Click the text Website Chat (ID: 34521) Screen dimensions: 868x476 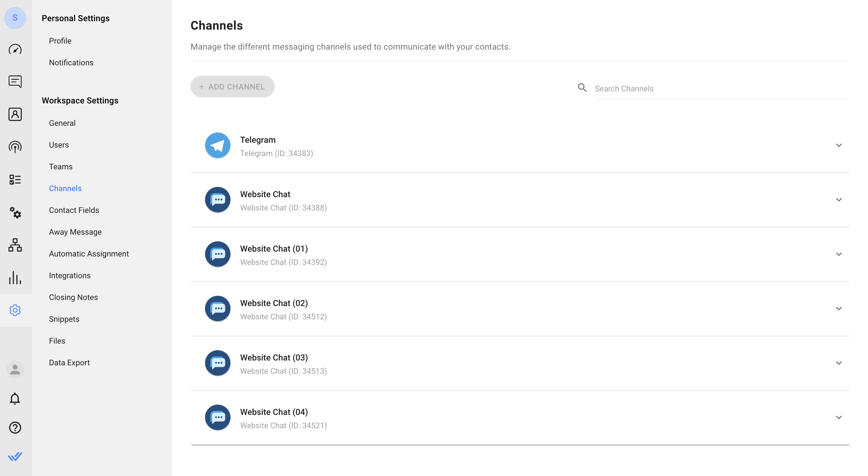pos(283,425)
